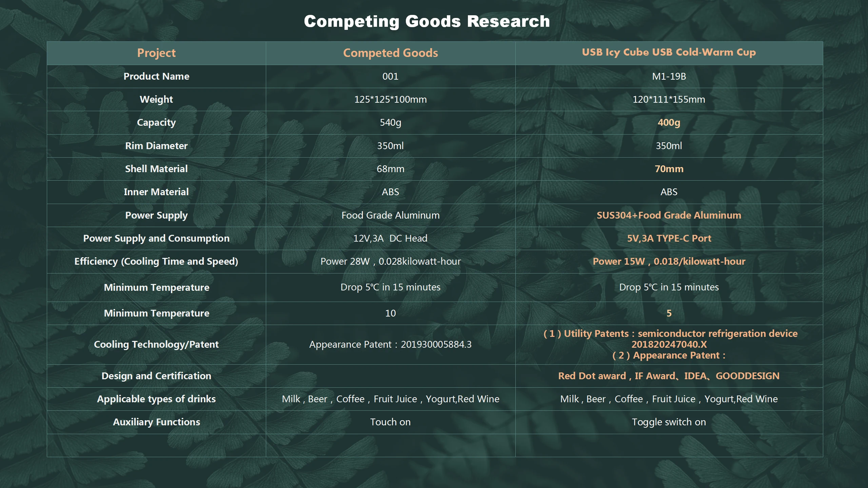Click the 'Competing Goods Research' title
The image size is (868, 488).
(427, 21)
